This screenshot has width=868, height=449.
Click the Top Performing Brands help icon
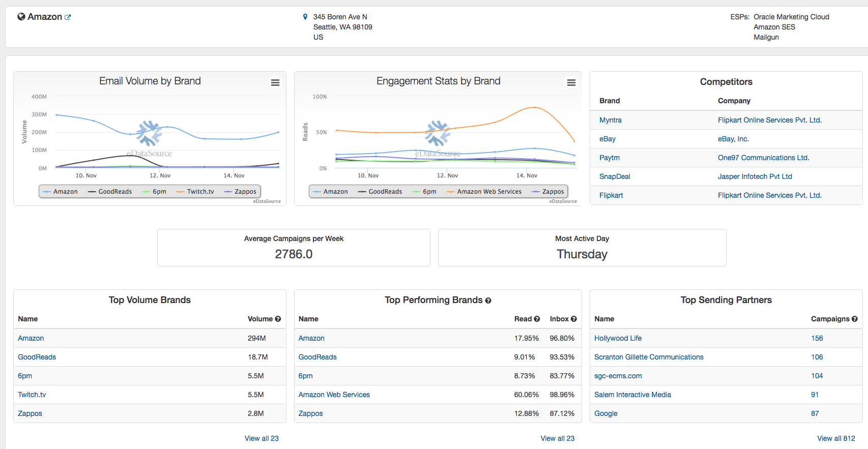488,301
